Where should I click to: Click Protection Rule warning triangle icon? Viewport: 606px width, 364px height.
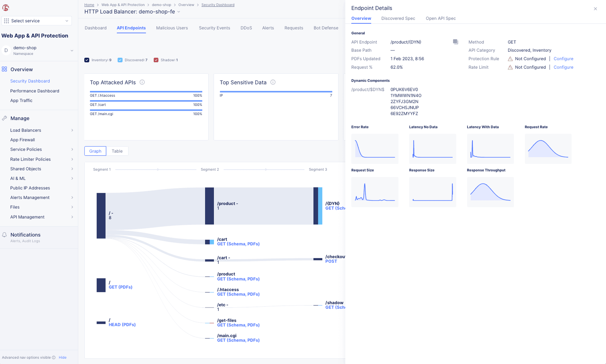coord(510,59)
